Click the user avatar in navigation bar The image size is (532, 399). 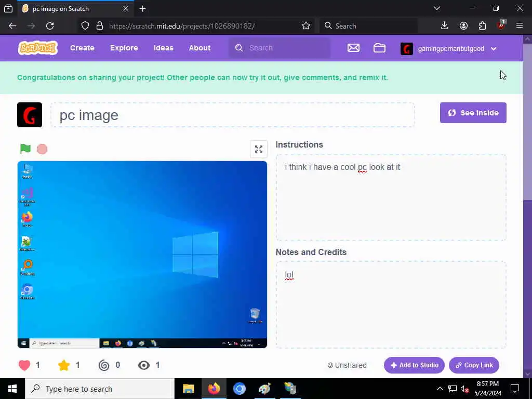(406, 48)
